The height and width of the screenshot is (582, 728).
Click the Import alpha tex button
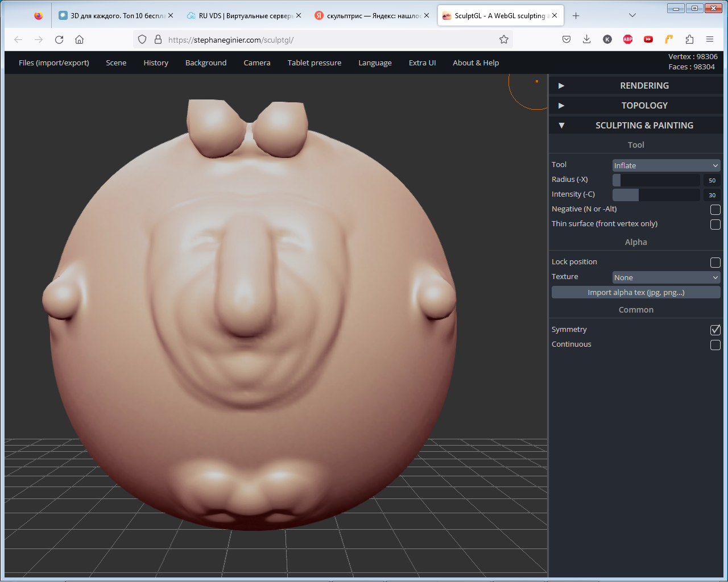click(x=636, y=292)
